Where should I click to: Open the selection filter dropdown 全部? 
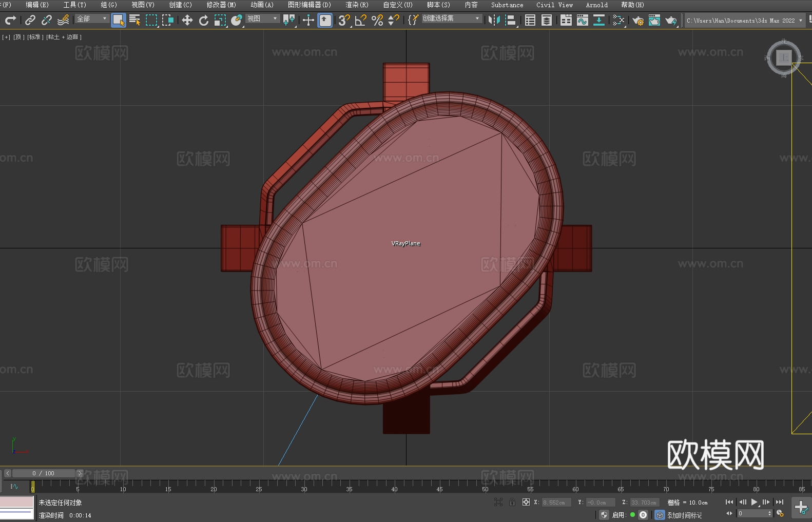(x=92, y=18)
